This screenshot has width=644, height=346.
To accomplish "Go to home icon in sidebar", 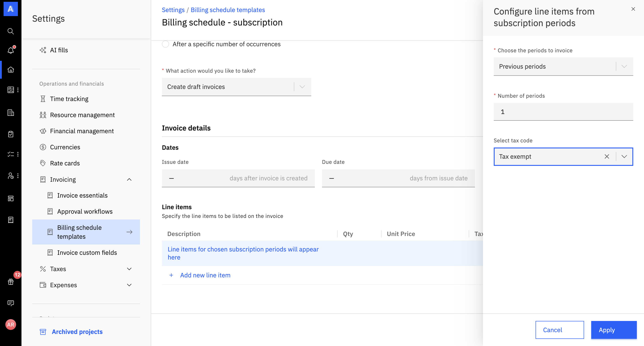I will (11, 70).
